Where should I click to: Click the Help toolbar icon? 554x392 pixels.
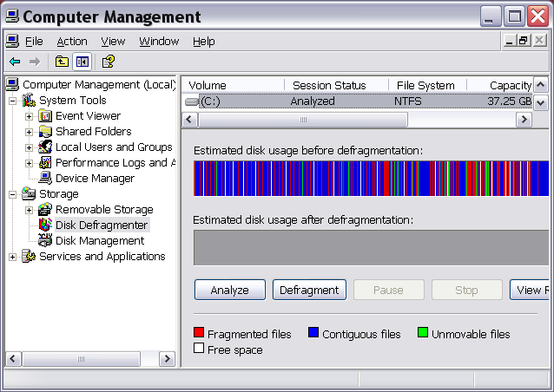coord(109,62)
